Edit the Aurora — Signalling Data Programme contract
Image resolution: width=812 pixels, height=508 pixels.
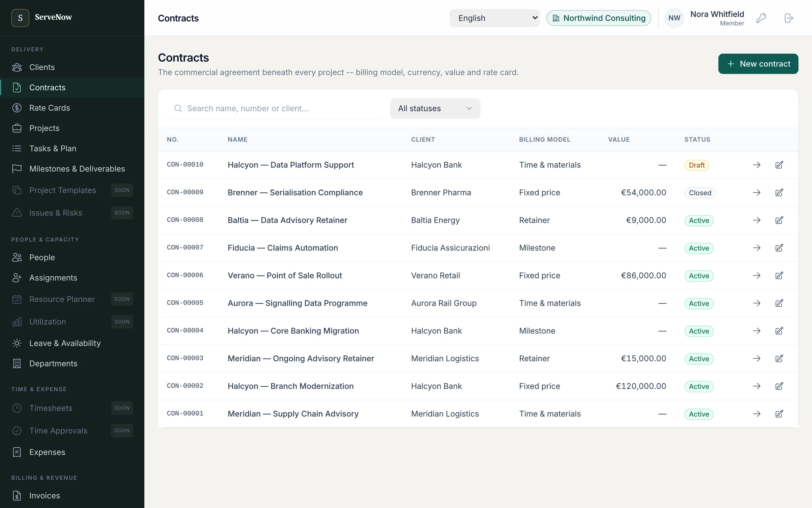tap(779, 303)
